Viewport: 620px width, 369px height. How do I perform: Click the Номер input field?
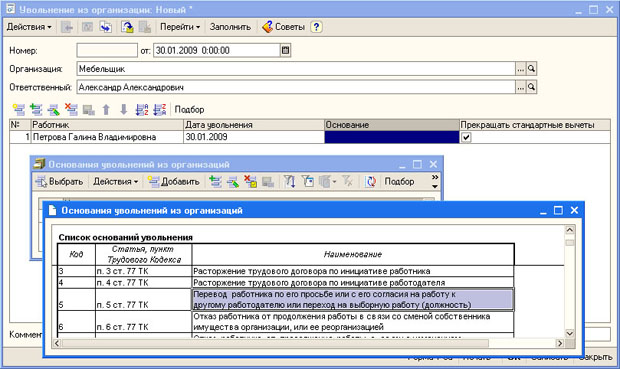point(107,50)
